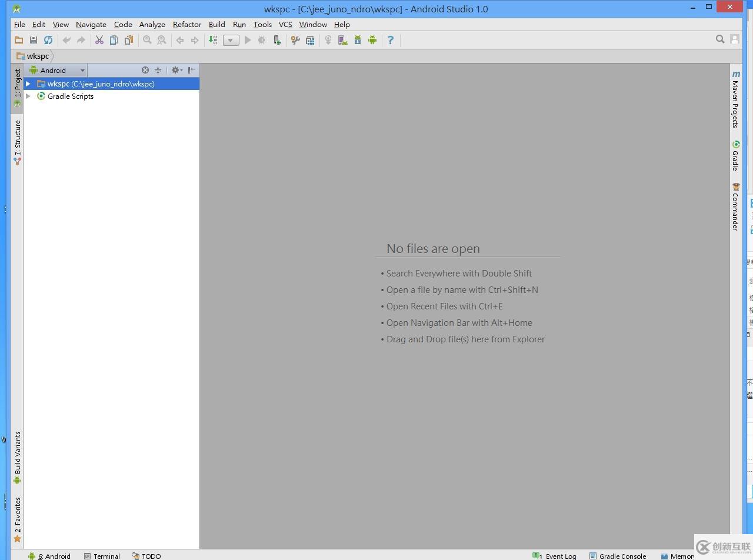Viewport: 753px width, 560px height.
Task: Click the Find magnifier icon
Action: 147,40
